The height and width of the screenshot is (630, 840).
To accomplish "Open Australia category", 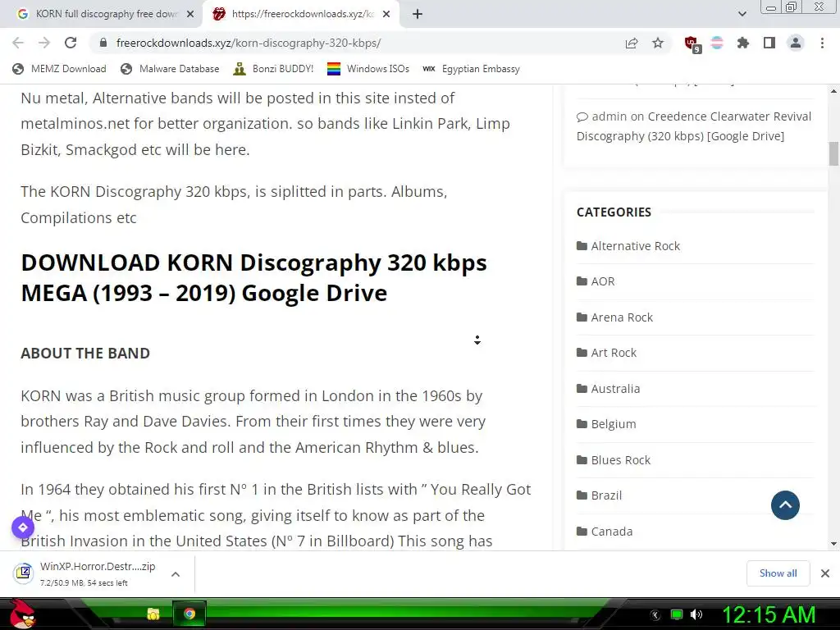I will pyautogui.click(x=615, y=388).
